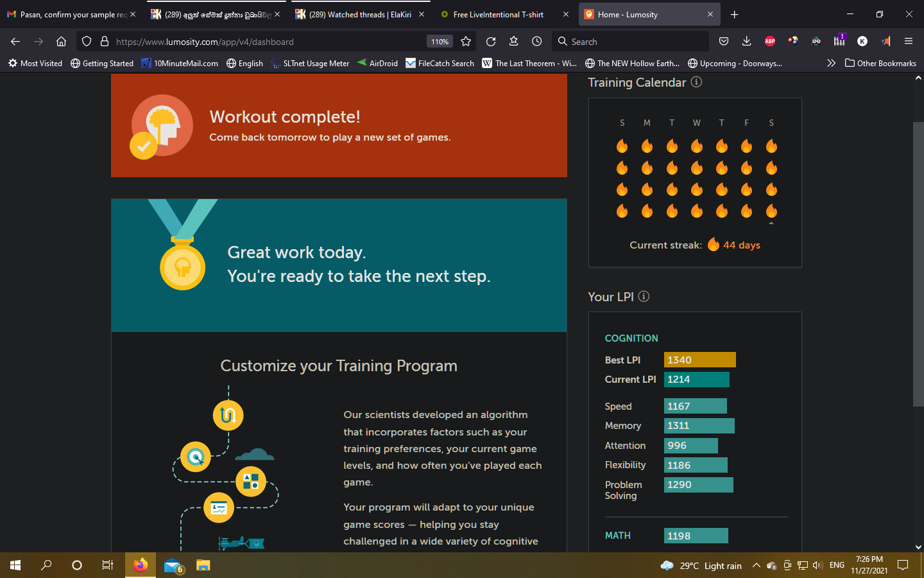Open a new browser tab with plus
924x578 pixels.
[734, 14]
